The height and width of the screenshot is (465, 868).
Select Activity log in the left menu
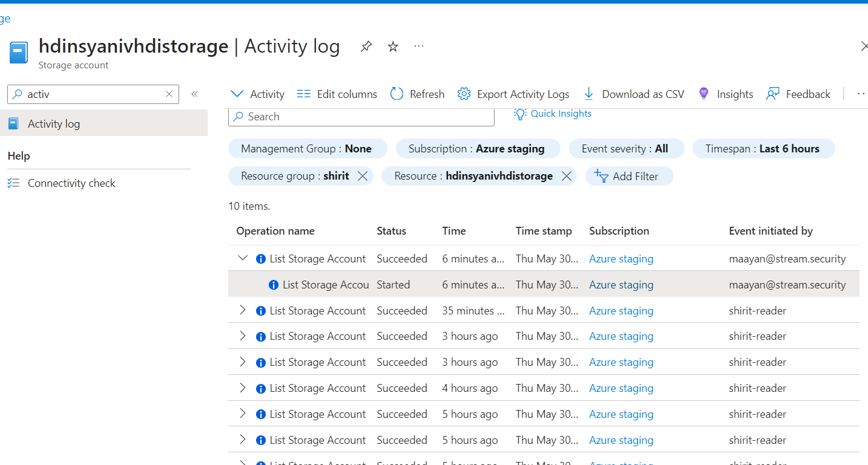(104, 123)
